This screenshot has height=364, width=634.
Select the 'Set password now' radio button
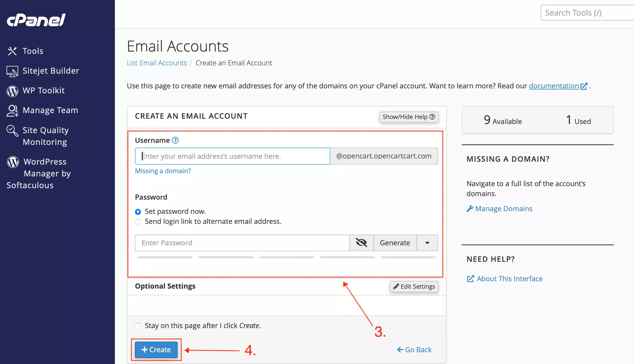[138, 212]
